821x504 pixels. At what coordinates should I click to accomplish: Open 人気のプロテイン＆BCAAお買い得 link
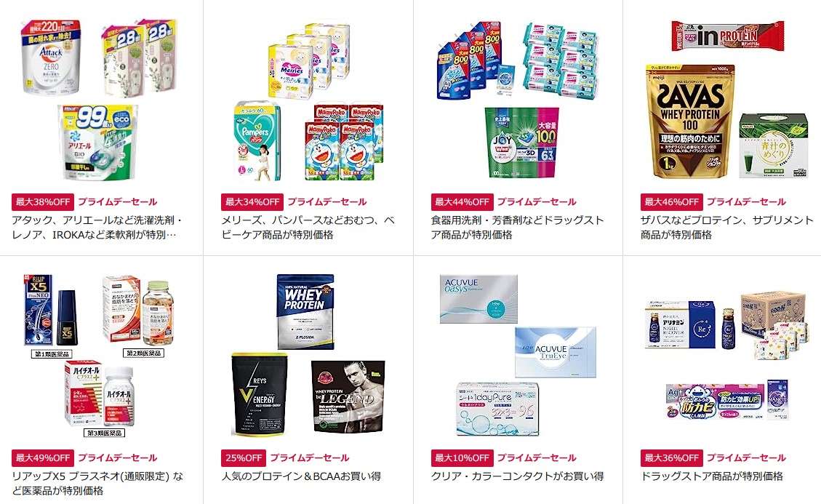tap(301, 476)
